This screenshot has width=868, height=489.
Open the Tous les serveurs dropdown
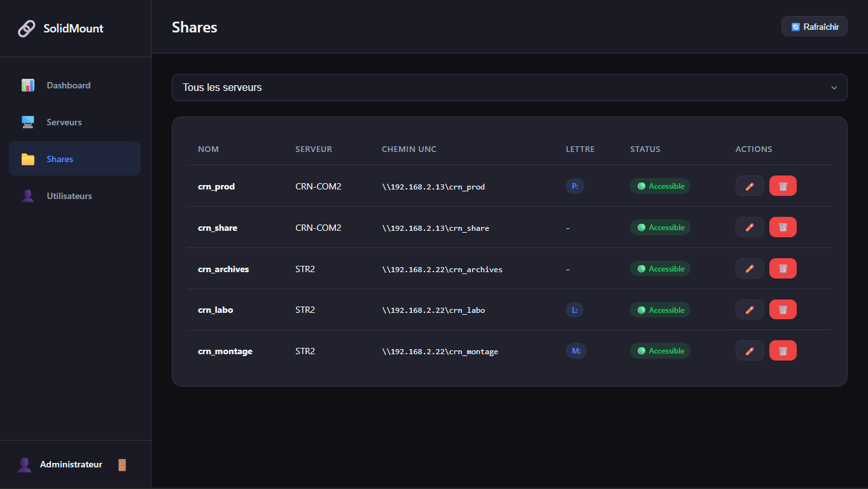(509, 88)
